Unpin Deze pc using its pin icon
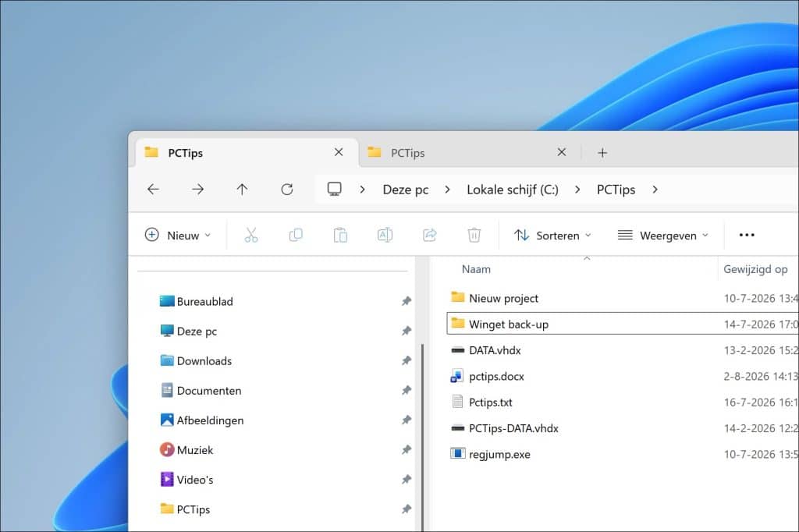The image size is (799, 532). coord(406,331)
